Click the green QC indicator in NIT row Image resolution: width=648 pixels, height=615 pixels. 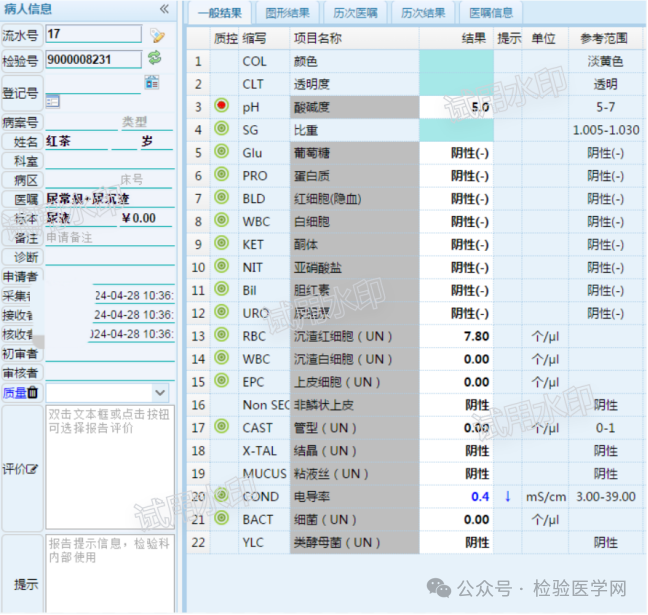pos(222,265)
